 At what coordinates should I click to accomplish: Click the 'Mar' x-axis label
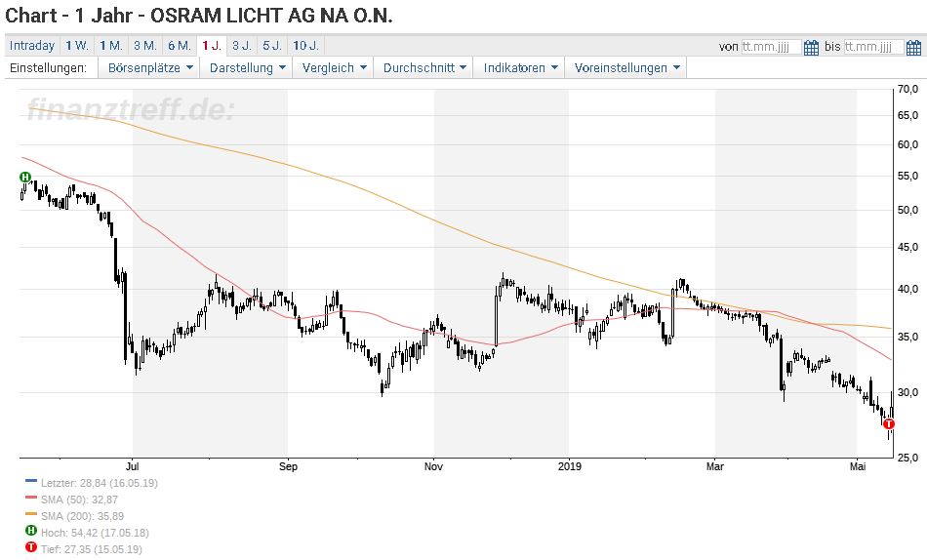pyautogui.click(x=714, y=466)
